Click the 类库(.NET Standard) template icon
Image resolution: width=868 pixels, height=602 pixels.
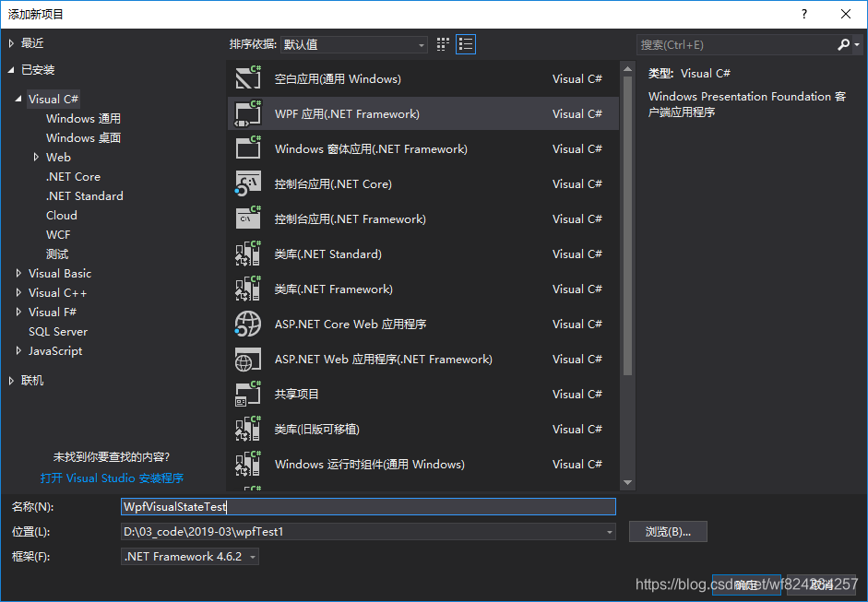click(x=248, y=254)
